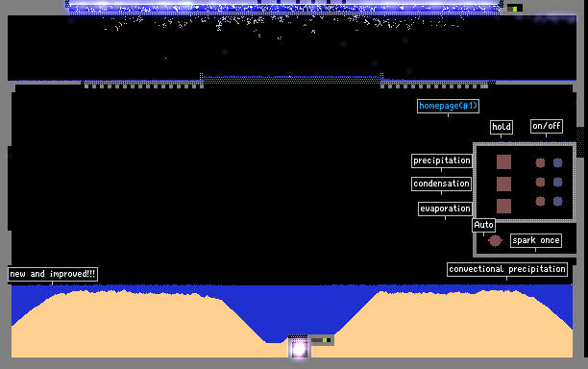Select the 'spark once' sign label
The height and width of the screenshot is (369, 588).
[536, 240]
